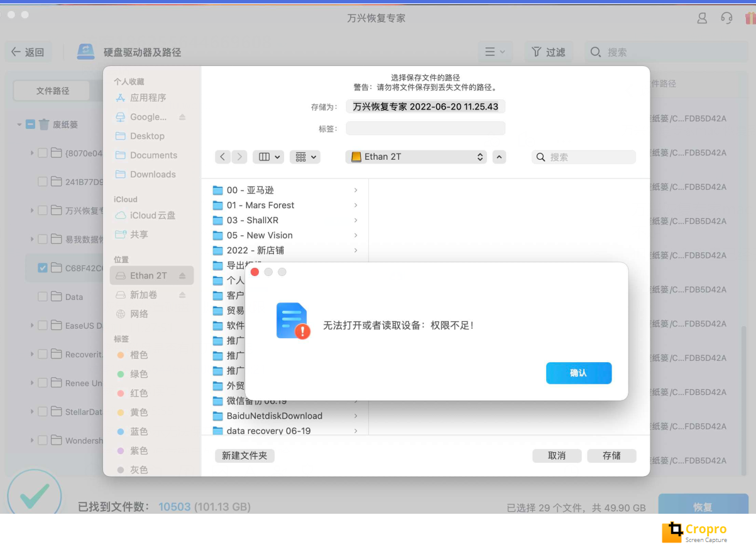The image size is (756, 554).
Task: Click the 取消 button in the save dialog
Action: [557, 455]
